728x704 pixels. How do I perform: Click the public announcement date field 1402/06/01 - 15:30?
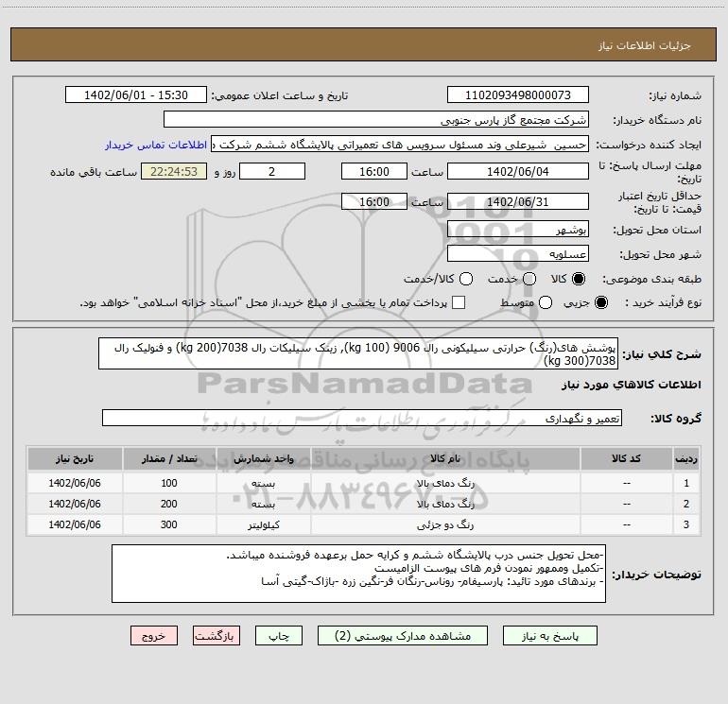136,95
